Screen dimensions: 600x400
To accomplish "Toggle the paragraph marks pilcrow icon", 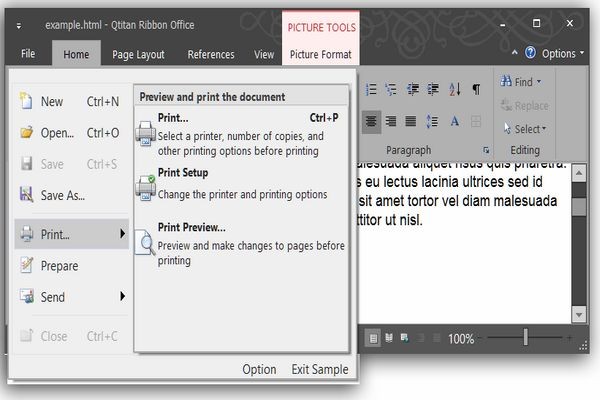I will (476, 89).
